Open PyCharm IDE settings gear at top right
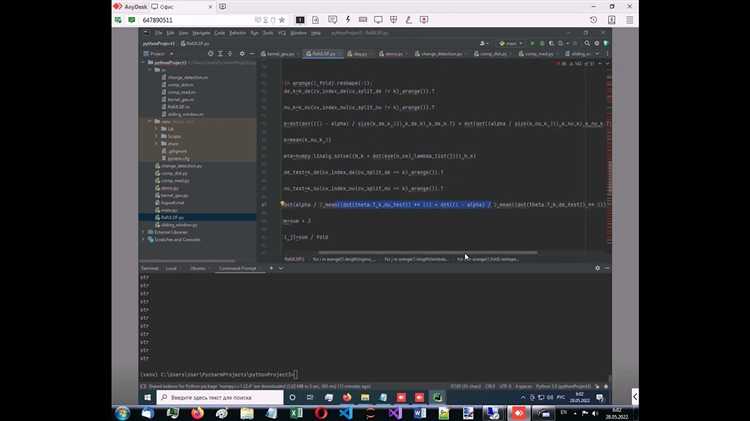The height and width of the screenshot is (421, 750). click(596, 44)
